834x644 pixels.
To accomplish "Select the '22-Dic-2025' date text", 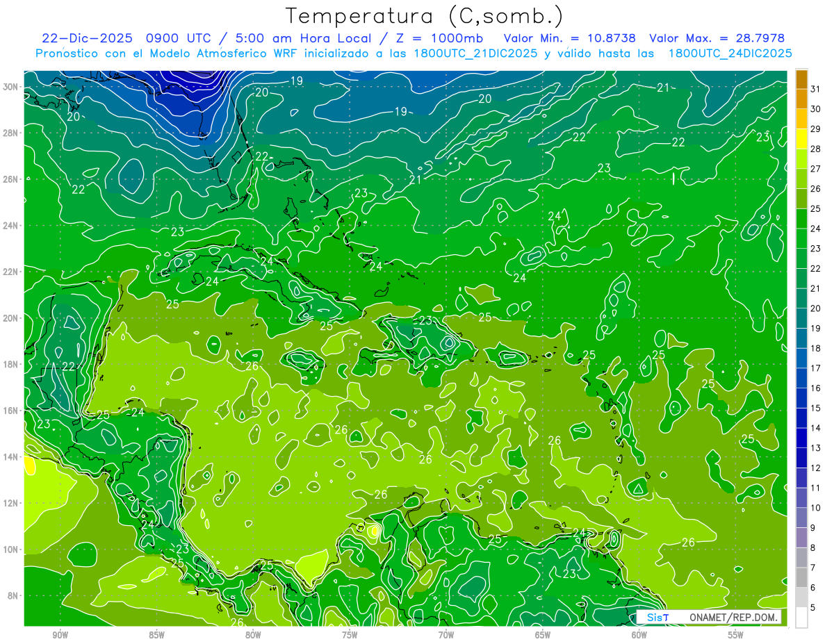I will click(88, 38).
